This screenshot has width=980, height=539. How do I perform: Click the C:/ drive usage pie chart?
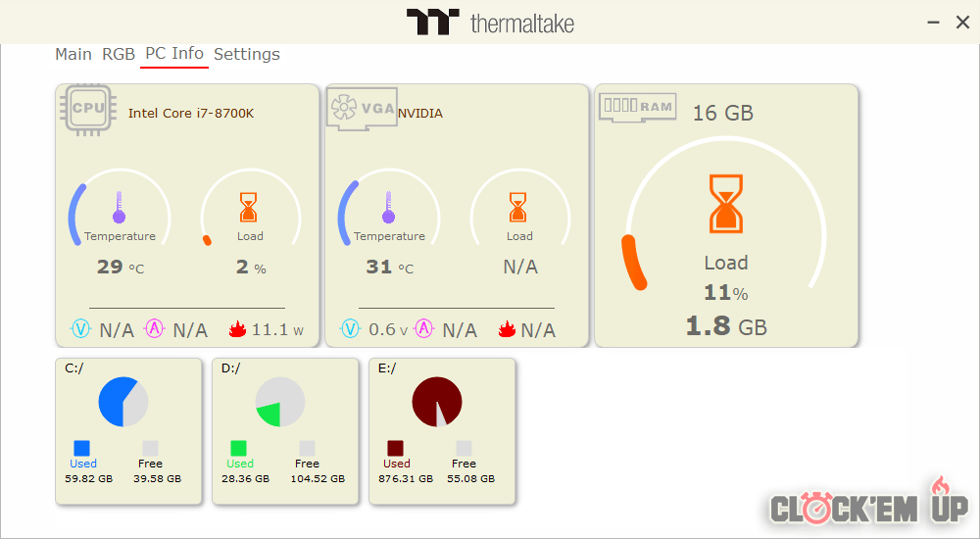pos(123,402)
